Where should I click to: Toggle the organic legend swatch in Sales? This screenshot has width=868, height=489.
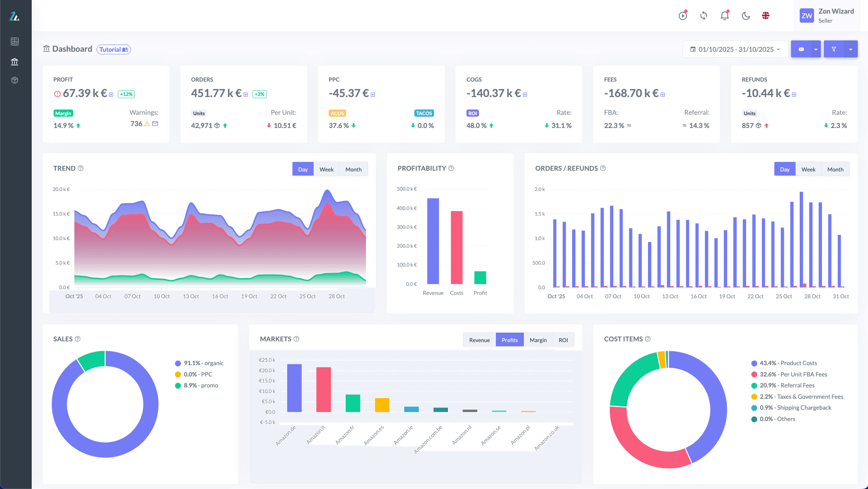click(x=178, y=363)
